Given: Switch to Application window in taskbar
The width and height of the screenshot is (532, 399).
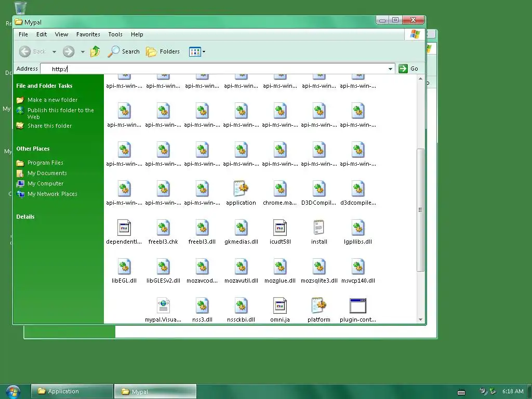Looking at the screenshot, I should click(72, 391).
